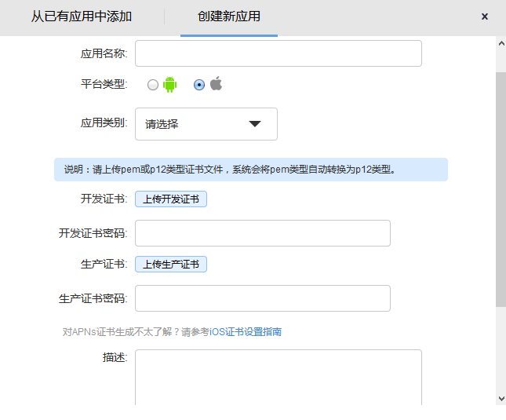Open the 应用类别 dropdown list
Screen dimensions: 506x420
pyautogui.click(x=206, y=124)
